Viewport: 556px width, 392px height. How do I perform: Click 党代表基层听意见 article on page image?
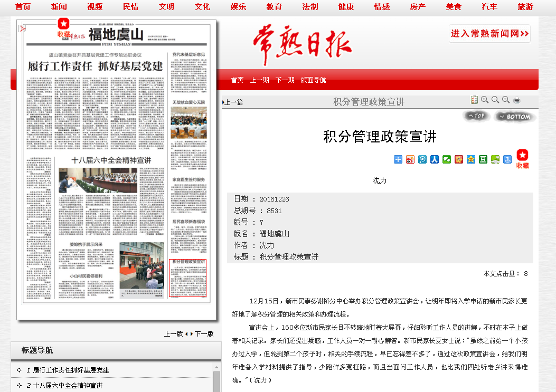(x=189, y=73)
